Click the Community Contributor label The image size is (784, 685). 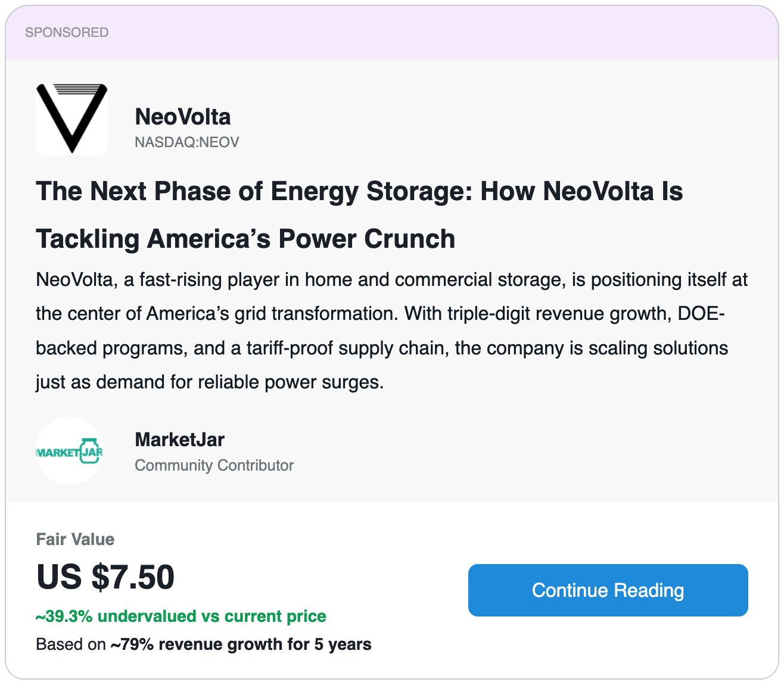214,465
